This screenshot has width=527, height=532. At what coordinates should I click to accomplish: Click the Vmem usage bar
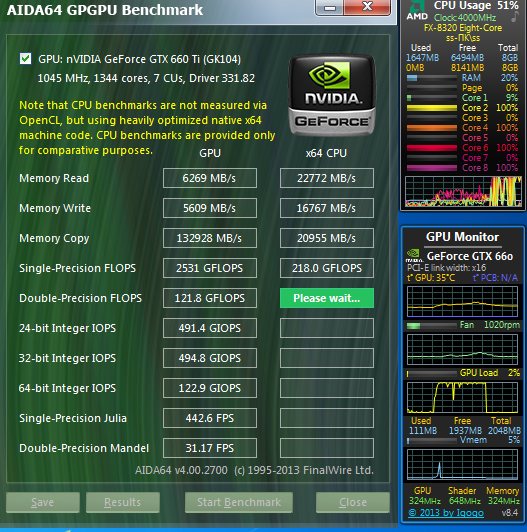click(x=432, y=441)
